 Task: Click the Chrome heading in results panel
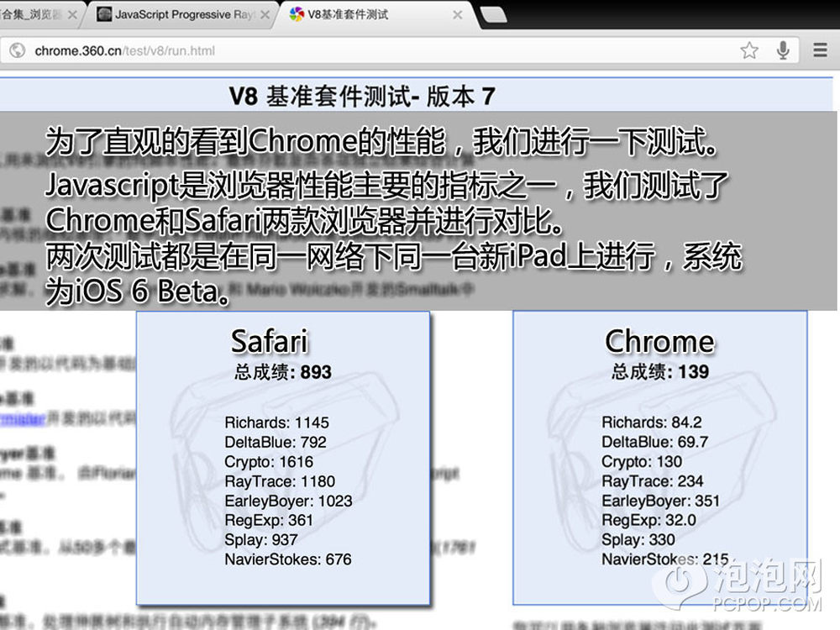[659, 341]
